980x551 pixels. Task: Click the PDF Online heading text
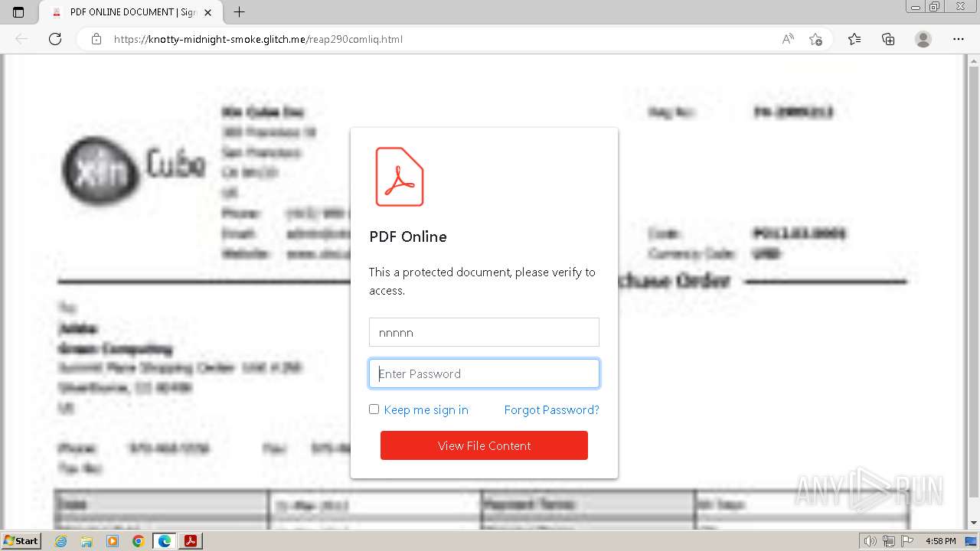pos(408,236)
